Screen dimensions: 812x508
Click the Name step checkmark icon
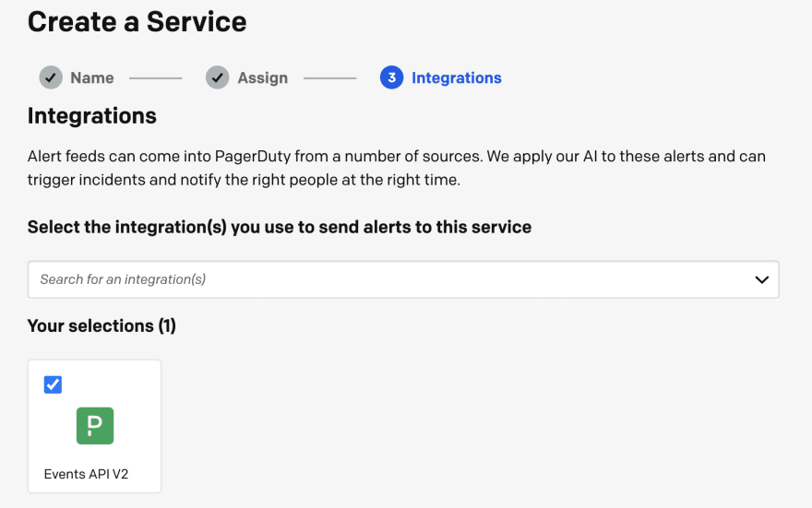point(51,77)
